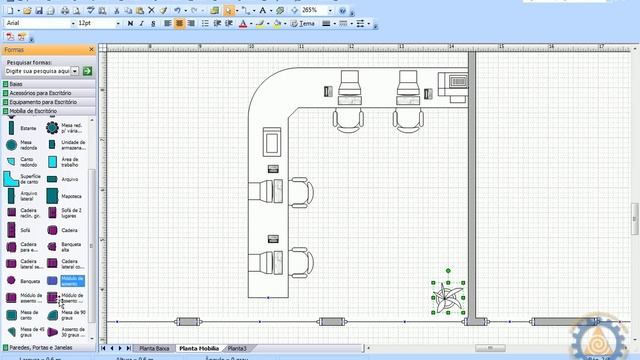Expand the Pointer tool dropdown arrow
This screenshot has width=640, height=360.
point(237,11)
